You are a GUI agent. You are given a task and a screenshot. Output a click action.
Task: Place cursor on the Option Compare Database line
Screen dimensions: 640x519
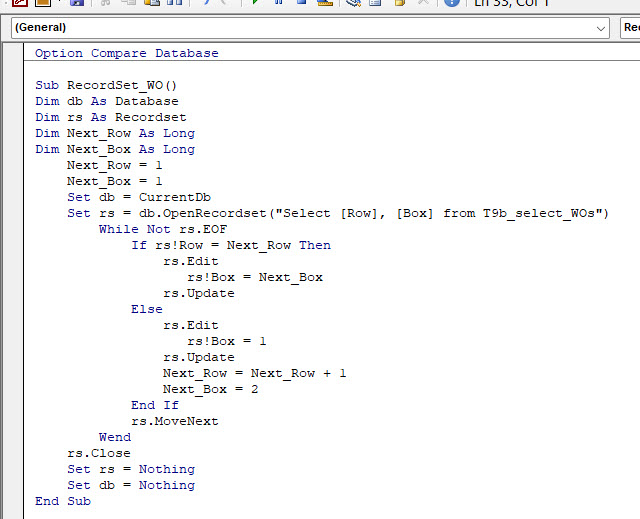pyautogui.click(x=127, y=53)
